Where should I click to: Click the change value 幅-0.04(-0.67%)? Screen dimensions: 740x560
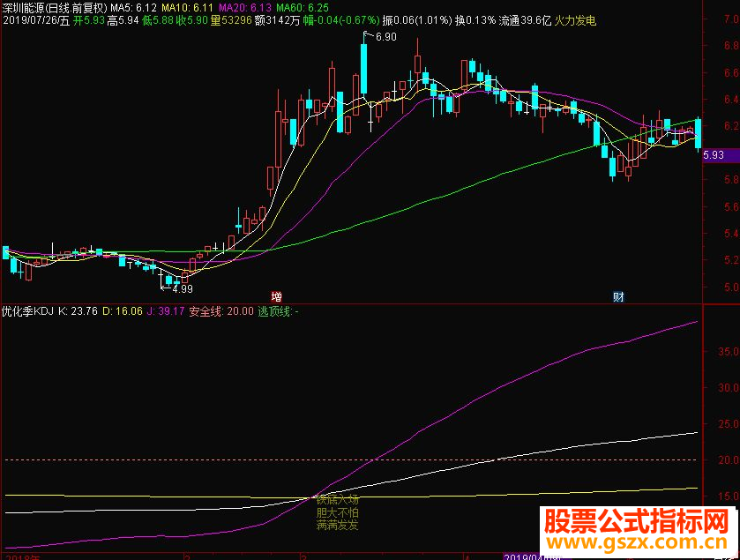pos(341,20)
